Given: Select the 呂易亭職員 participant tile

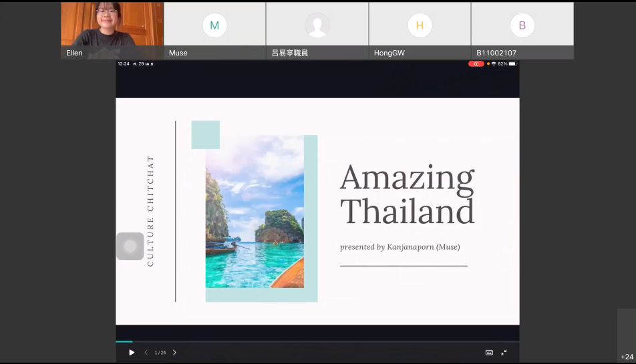Looking at the screenshot, I should pyautogui.click(x=317, y=31).
